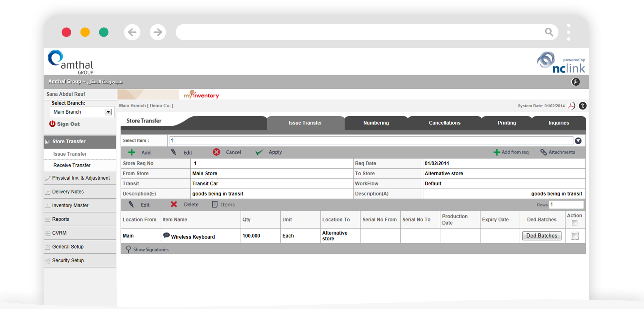Open the Inquiries tab

tap(558, 123)
